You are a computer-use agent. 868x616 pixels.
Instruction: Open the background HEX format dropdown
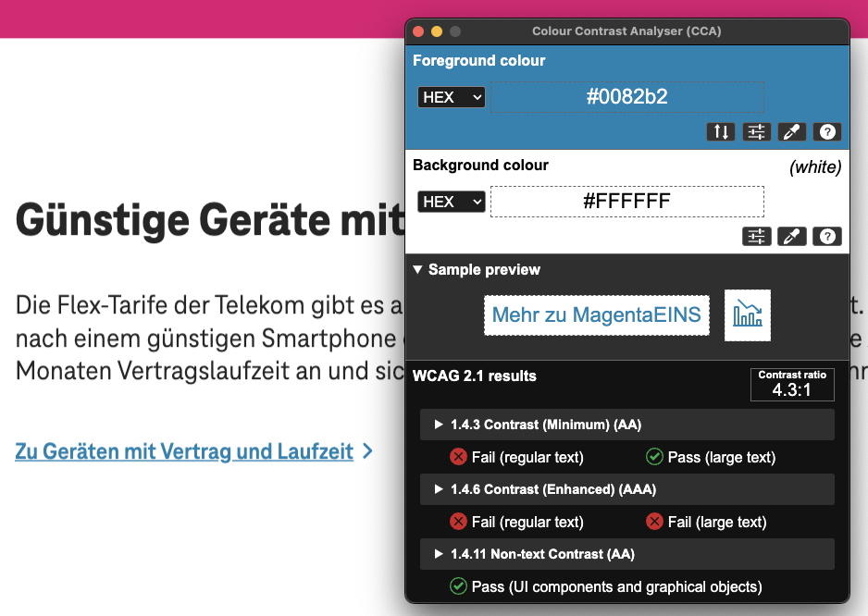pos(451,201)
